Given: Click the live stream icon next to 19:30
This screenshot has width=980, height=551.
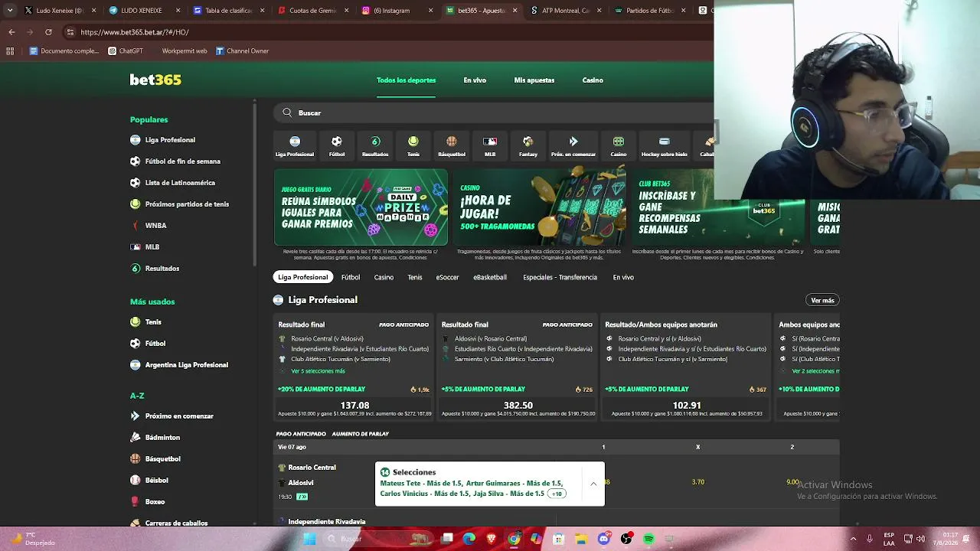Looking at the screenshot, I should pos(302,497).
